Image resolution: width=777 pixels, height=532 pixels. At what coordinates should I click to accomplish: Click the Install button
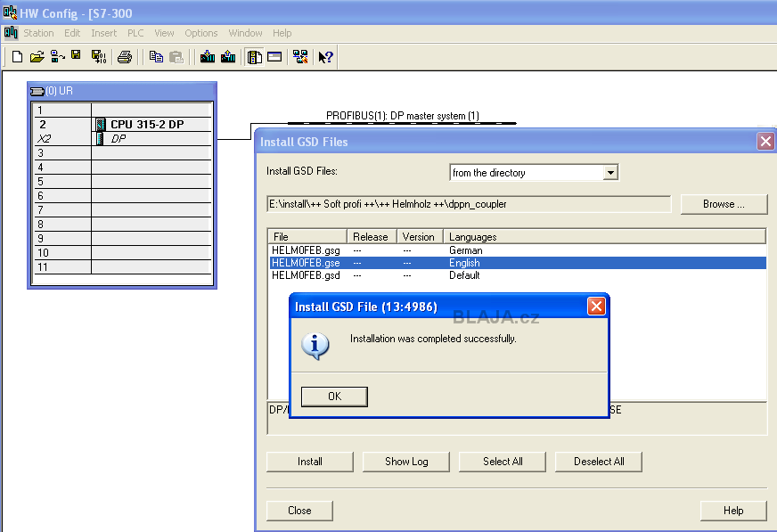[x=310, y=462]
